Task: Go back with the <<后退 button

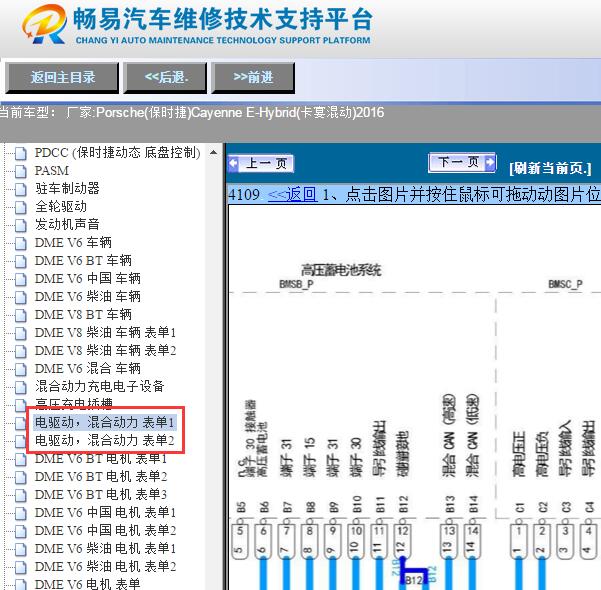Action: 166,78
